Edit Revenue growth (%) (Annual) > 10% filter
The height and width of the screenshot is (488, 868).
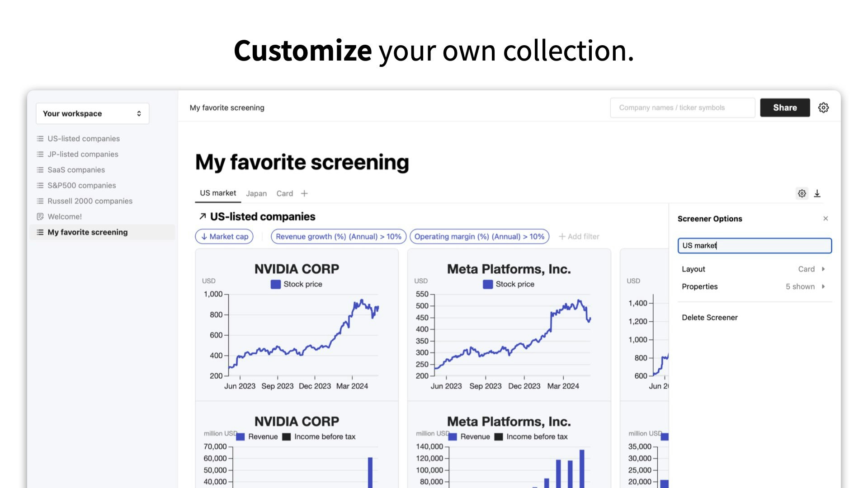coord(339,236)
